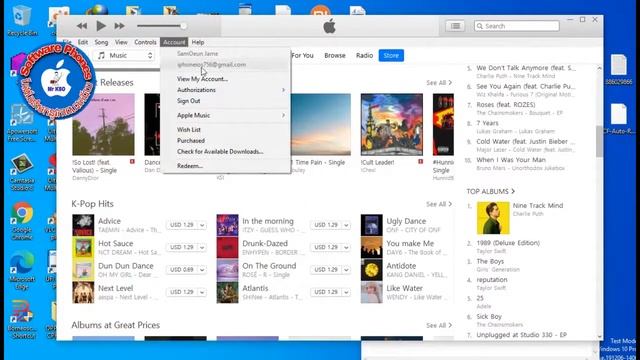The height and width of the screenshot is (360, 640).
Task: Switch to the Browse tab
Action: point(335,56)
